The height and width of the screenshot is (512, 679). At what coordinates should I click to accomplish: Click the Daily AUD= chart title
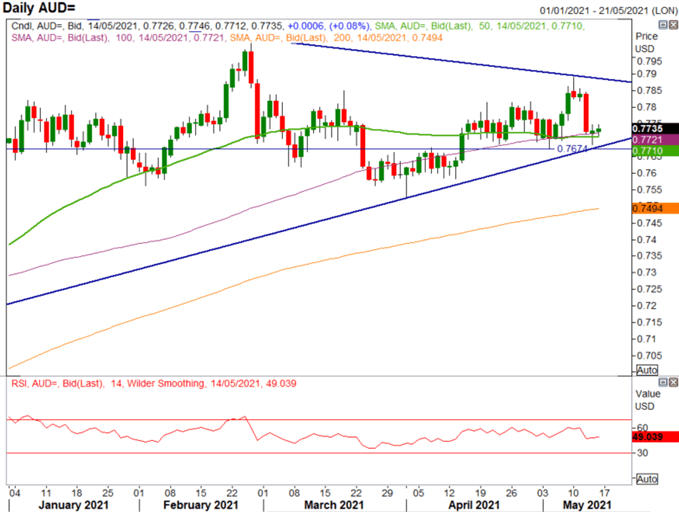(x=39, y=7)
